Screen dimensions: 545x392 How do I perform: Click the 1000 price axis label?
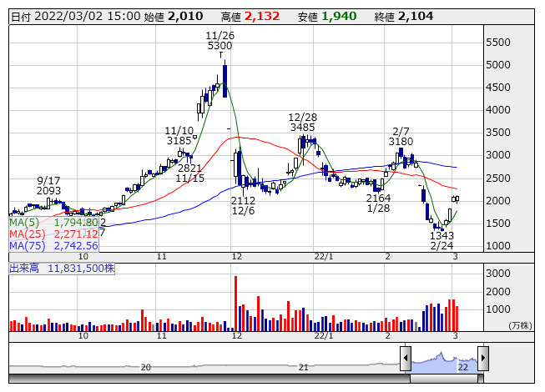pyautogui.click(x=498, y=246)
